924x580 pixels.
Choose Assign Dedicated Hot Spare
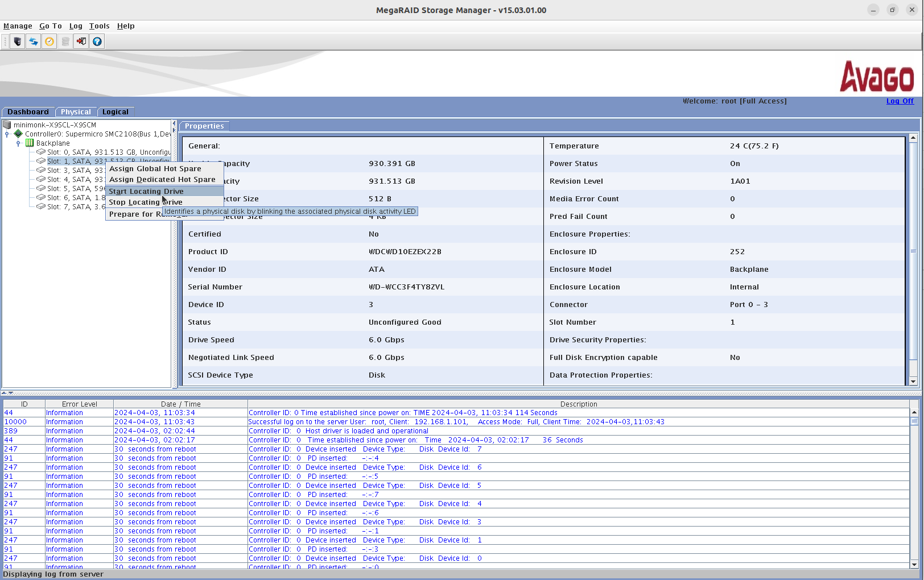164,180
